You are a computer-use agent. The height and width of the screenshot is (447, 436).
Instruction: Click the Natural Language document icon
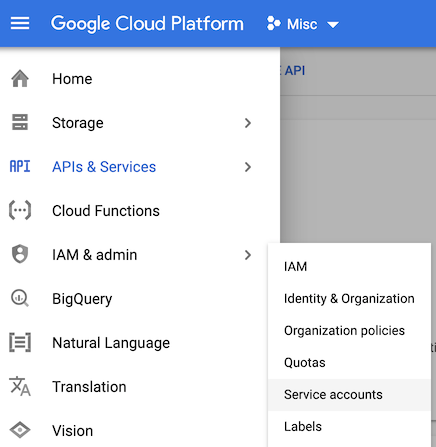click(x=20, y=342)
